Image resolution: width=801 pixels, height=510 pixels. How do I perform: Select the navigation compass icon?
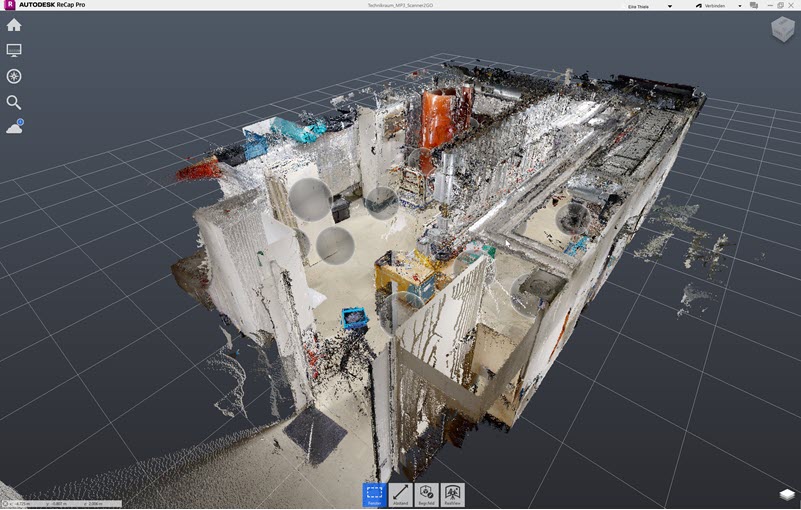tap(14, 76)
